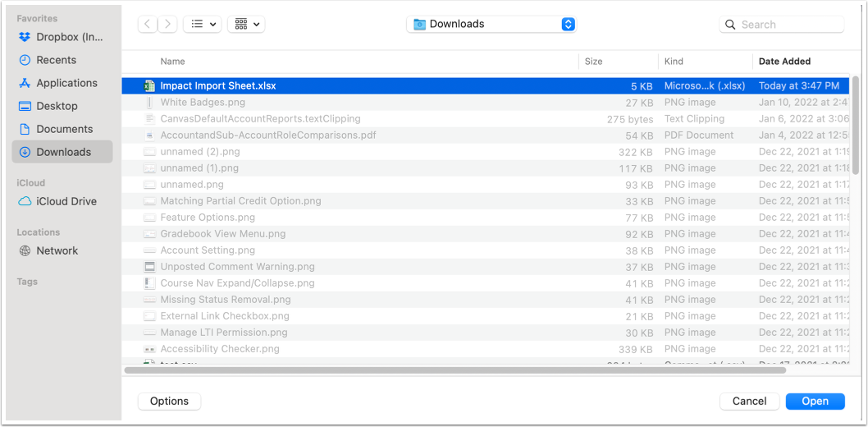Viewport: 868px width, 427px height.
Task: Click the search magnifier icon
Action: [x=730, y=25]
